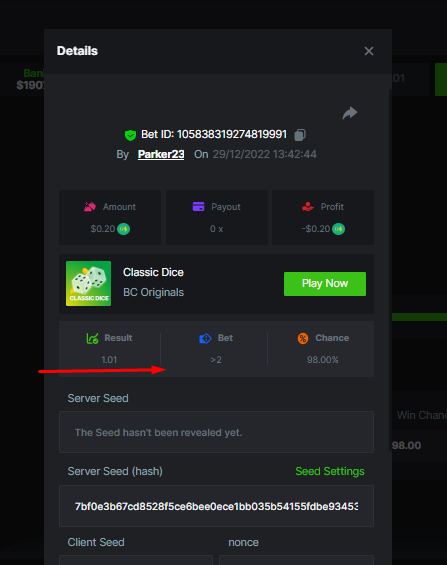Click the green verified shield icon
The image size is (447, 565).
[130, 135]
